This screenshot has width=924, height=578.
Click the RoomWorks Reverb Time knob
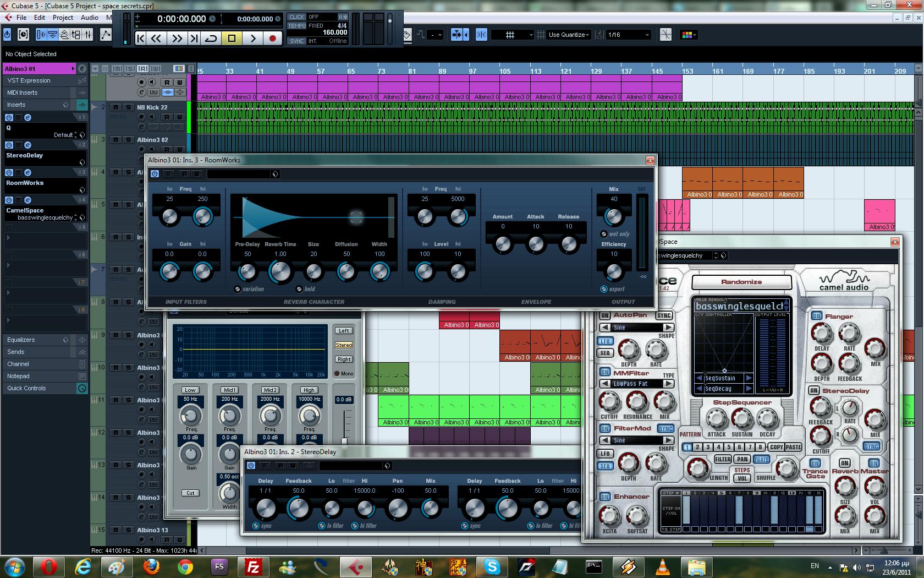280,271
